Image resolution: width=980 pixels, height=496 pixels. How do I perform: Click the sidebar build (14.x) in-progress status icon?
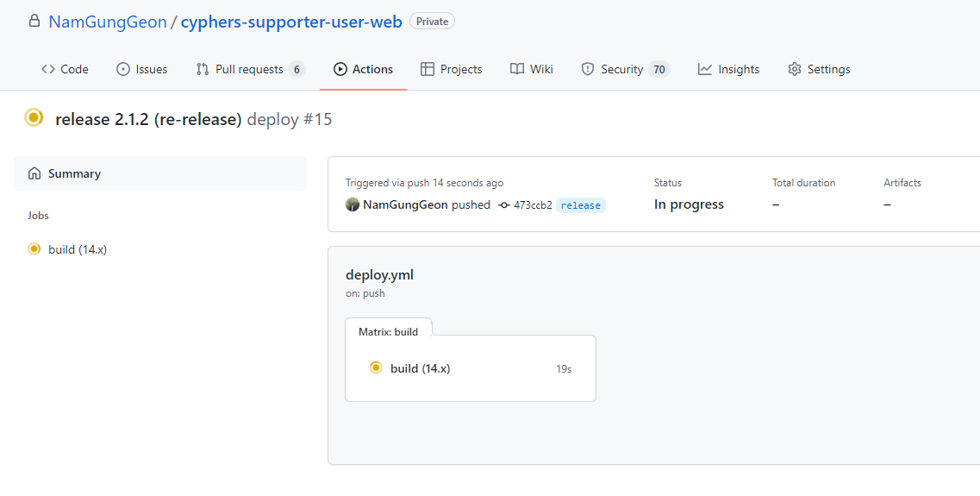(x=34, y=249)
